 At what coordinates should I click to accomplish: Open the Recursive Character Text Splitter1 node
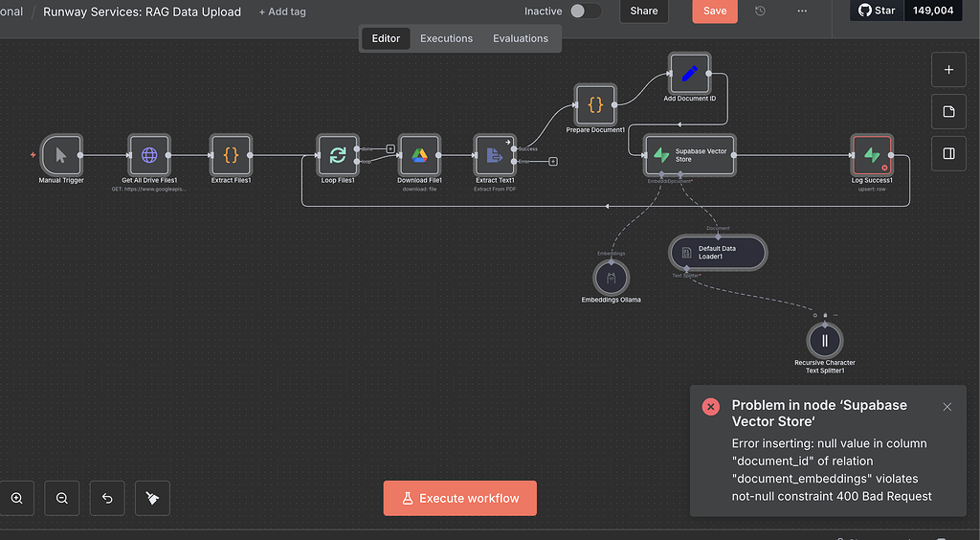click(x=824, y=341)
